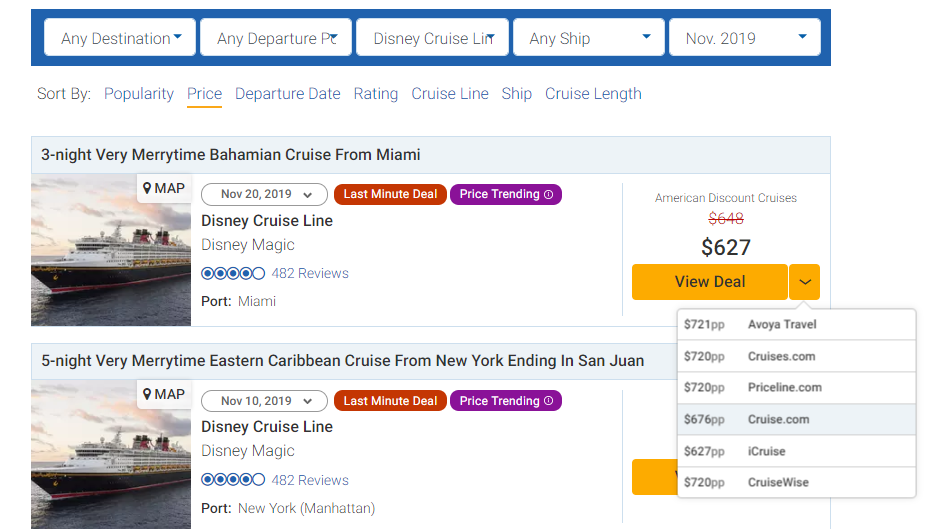Click the rating circles on Miami cruise
This screenshot has width=927, height=529.
tap(233, 274)
